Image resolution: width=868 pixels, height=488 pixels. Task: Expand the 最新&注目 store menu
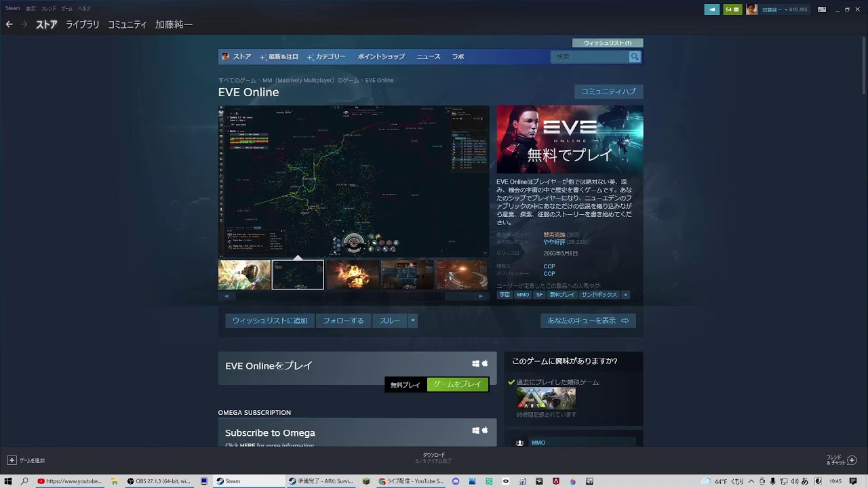tap(279, 57)
